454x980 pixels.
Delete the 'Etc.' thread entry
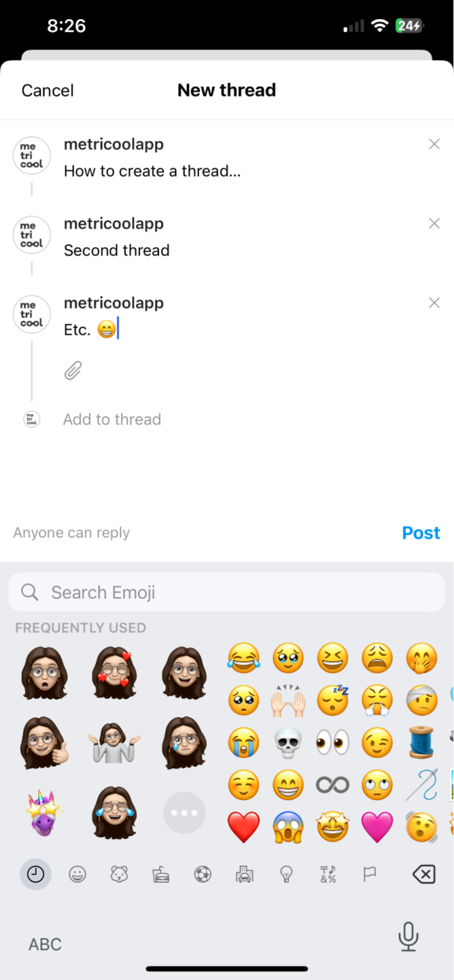coord(434,303)
